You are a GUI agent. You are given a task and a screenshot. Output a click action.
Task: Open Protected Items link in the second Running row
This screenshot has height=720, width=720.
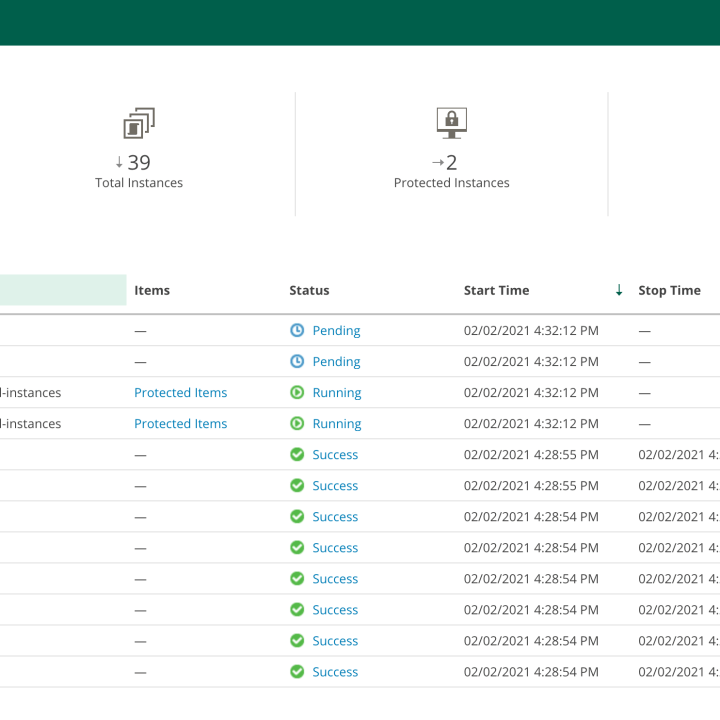181,423
